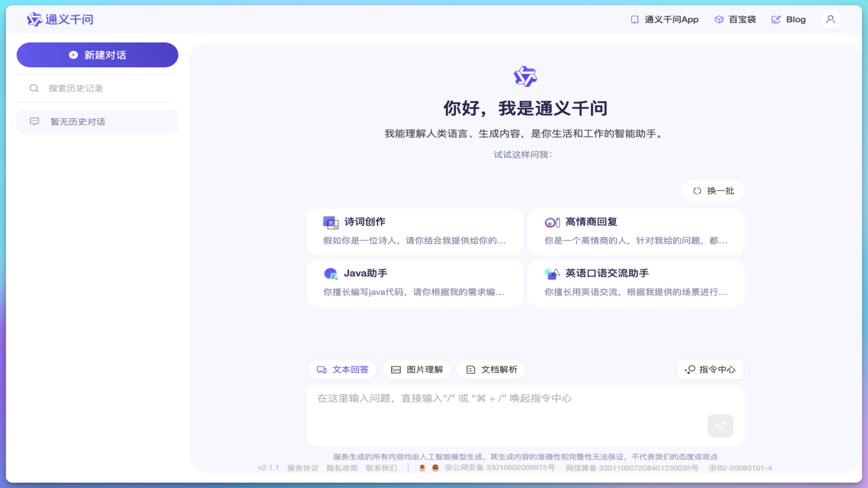Image resolution: width=868 pixels, height=488 pixels.
Task: Enable 文档解析 mode
Action: (490, 369)
